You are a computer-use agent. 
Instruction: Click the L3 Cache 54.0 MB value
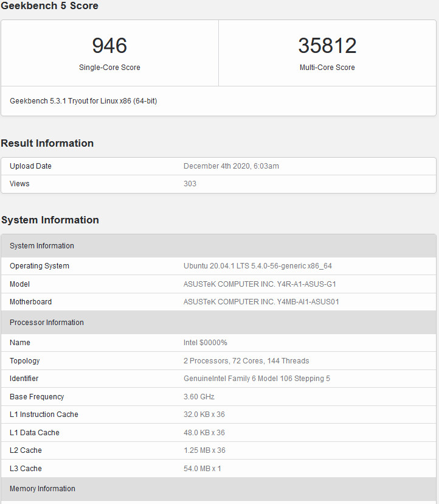pyautogui.click(x=202, y=469)
